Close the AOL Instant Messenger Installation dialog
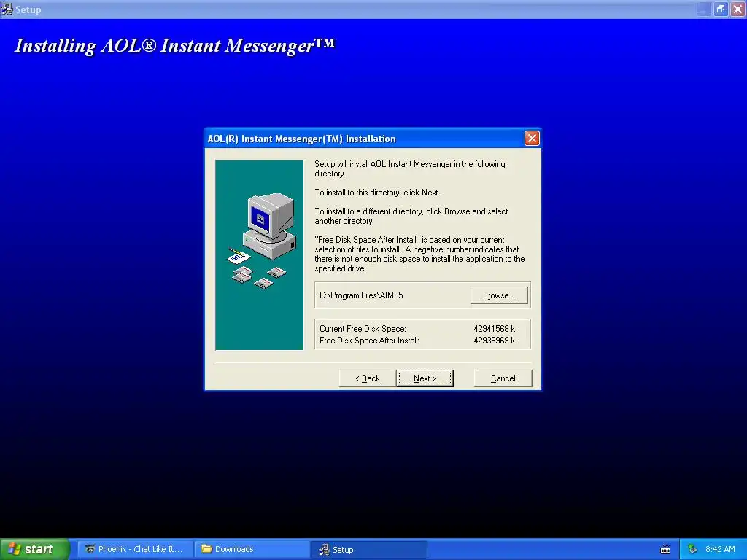 pos(532,139)
